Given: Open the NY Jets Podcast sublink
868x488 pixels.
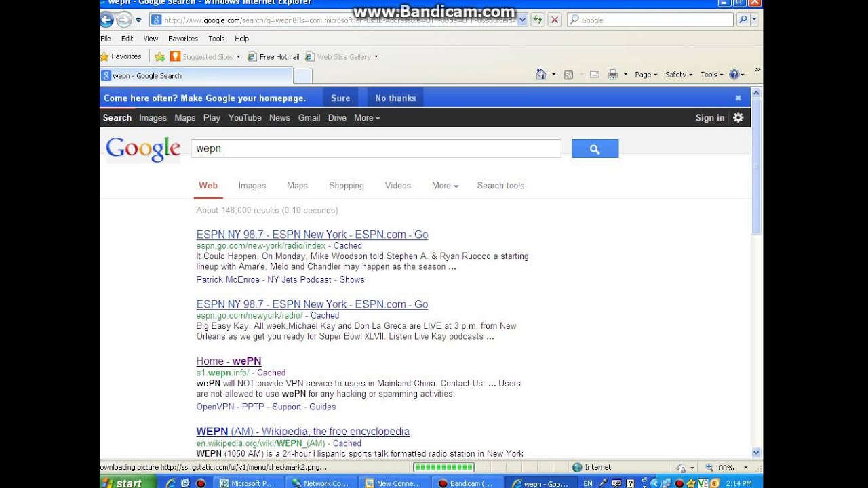Looking at the screenshot, I should 300,280.
